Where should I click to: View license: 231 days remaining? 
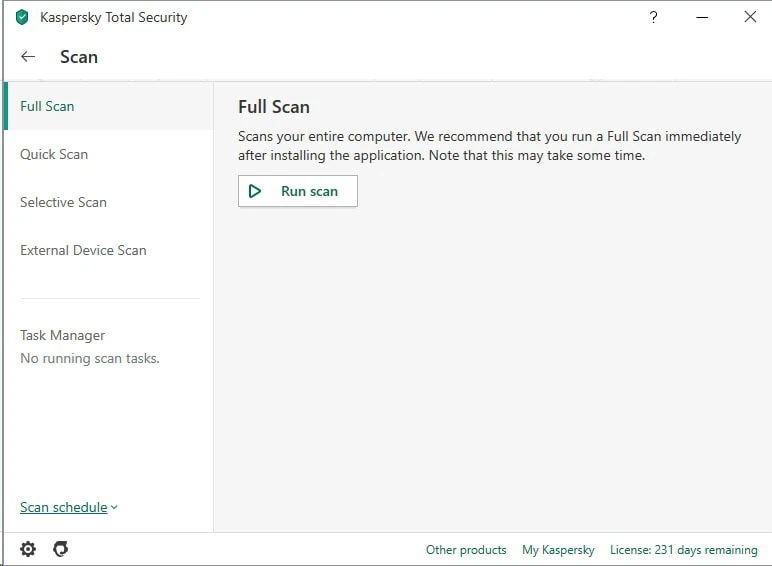[x=683, y=550]
